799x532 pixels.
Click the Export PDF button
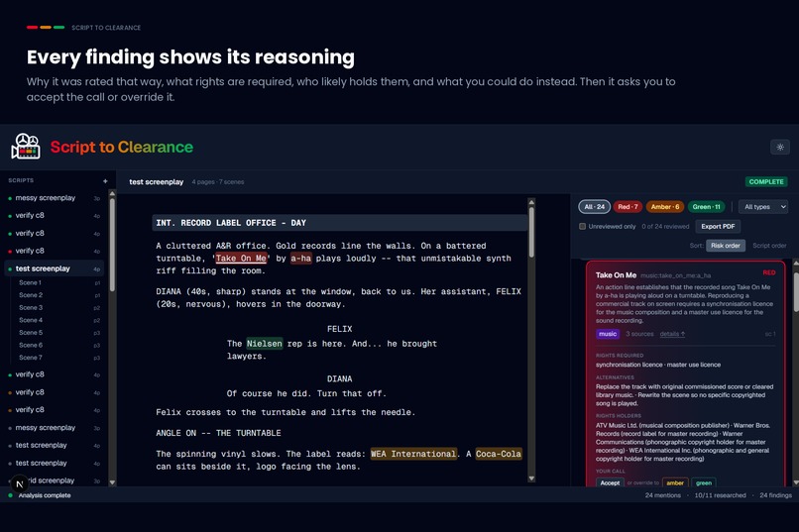pos(718,226)
